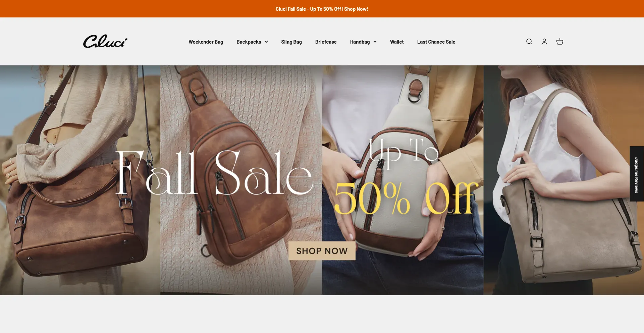Open the search icon in header
Viewport: 644px width, 333px height.
(529, 42)
